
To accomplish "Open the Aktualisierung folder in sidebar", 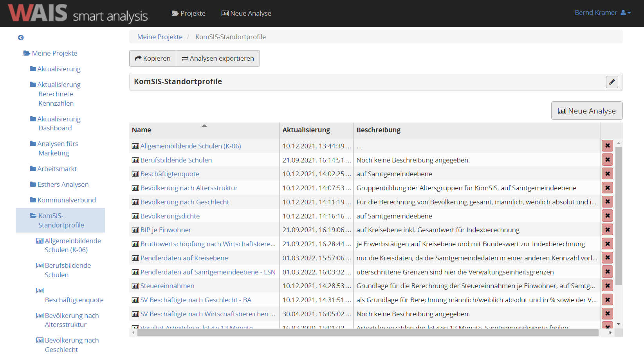I will (x=55, y=69).
